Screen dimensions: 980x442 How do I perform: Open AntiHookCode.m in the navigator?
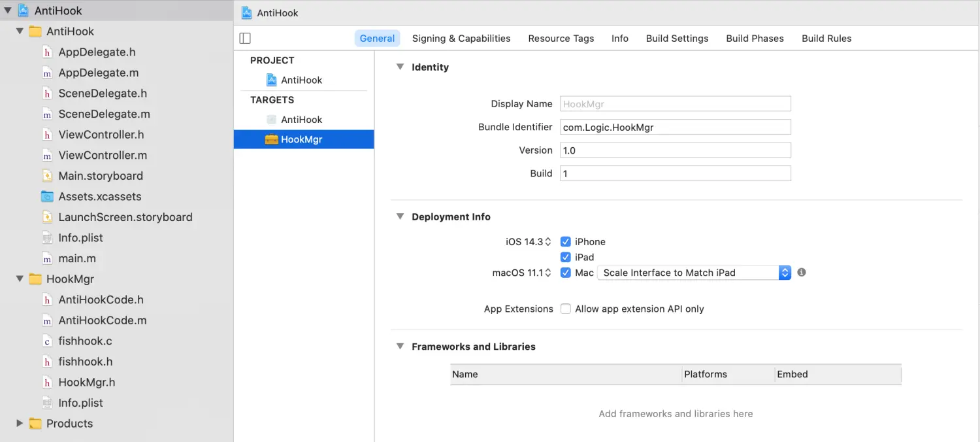click(x=102, y=320)
